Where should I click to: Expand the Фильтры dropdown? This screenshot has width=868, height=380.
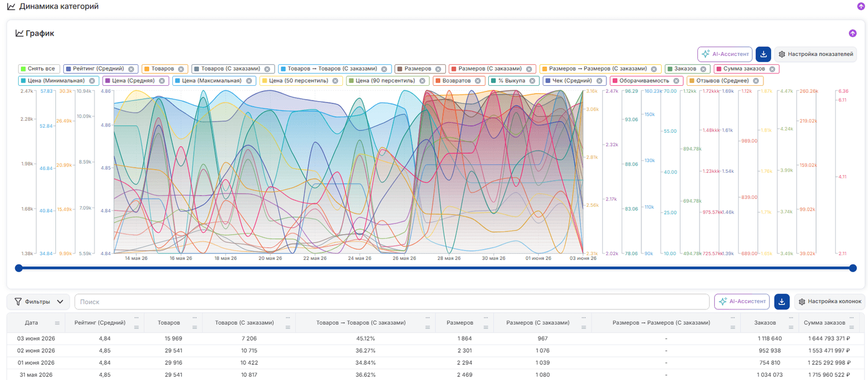pos(38,302)
